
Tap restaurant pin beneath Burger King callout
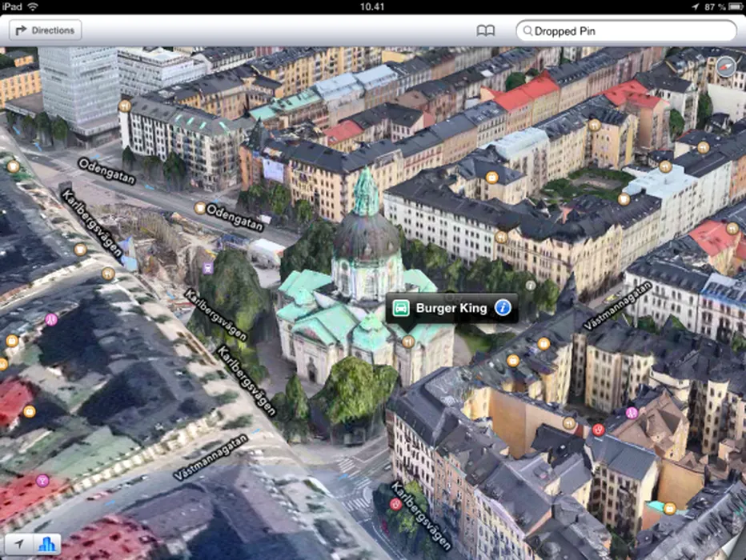point(408,342)
